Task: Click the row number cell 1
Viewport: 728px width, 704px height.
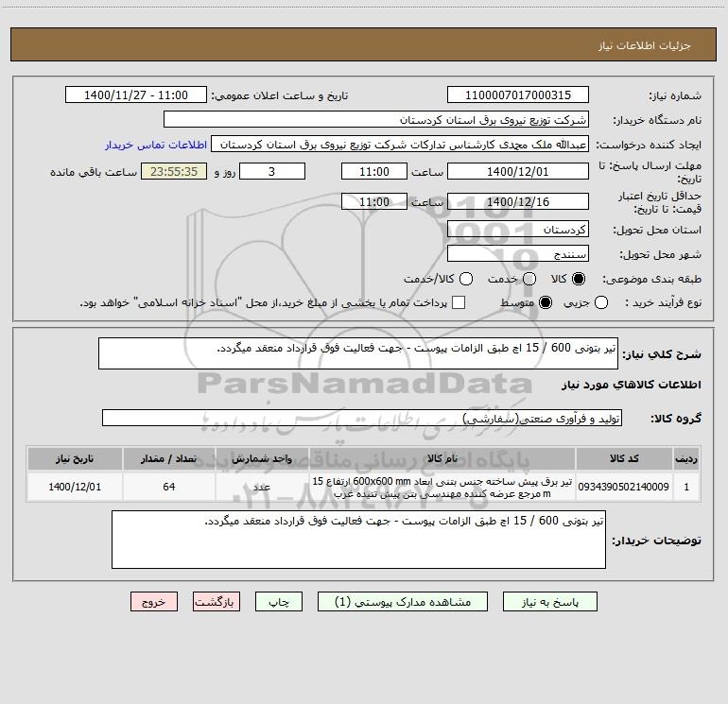Action: (686, 487)
